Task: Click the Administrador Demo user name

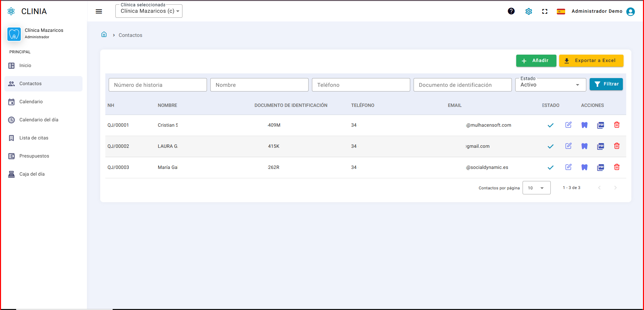Action: coord(597,11)
